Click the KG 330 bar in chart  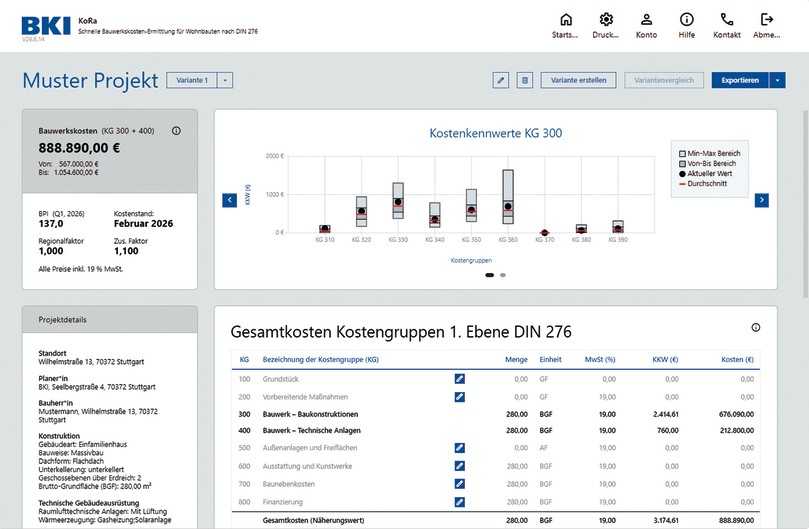[398, 201]
